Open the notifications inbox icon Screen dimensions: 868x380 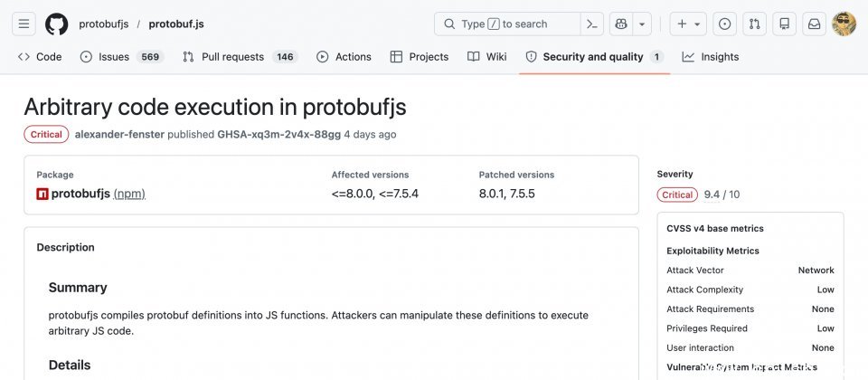814,24
